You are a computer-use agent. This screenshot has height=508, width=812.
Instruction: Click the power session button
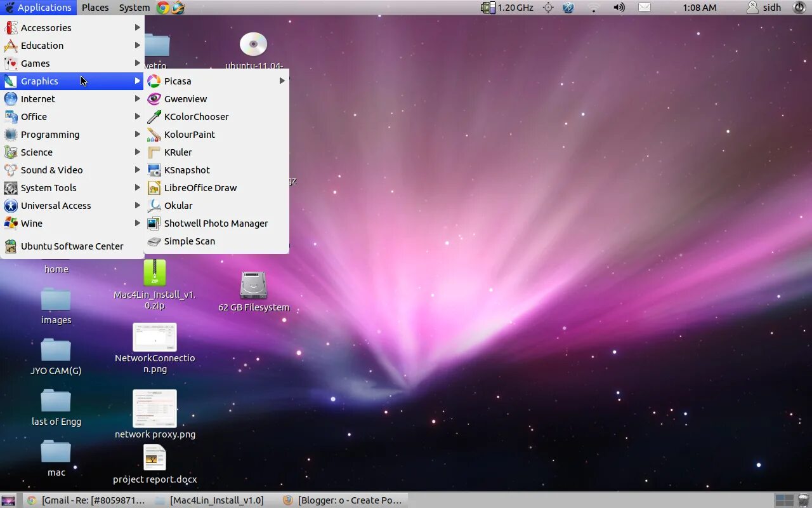[799, 8]
